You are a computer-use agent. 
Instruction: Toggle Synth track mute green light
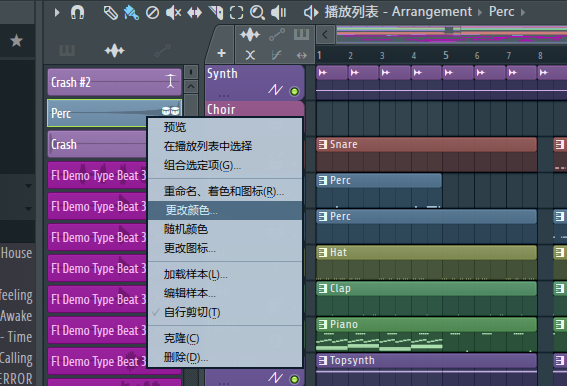pyautogui.click(x=295, y=92)
